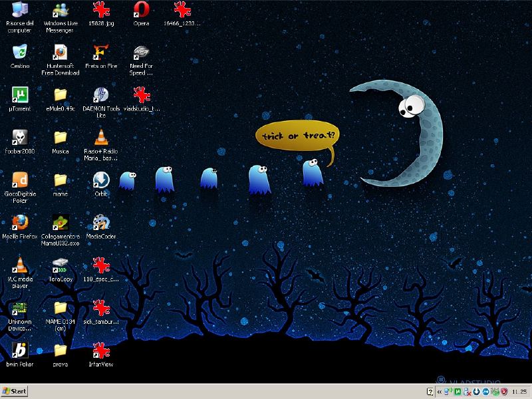This screenshot has height=399, width=532.
Task: Click the TeraCopy desktop shortcut
Action: (61, 266)
